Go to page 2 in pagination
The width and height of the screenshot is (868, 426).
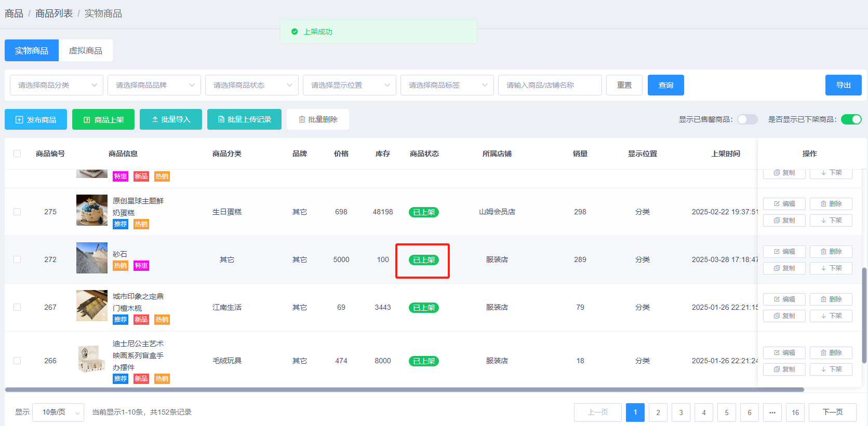pos(658,413)
